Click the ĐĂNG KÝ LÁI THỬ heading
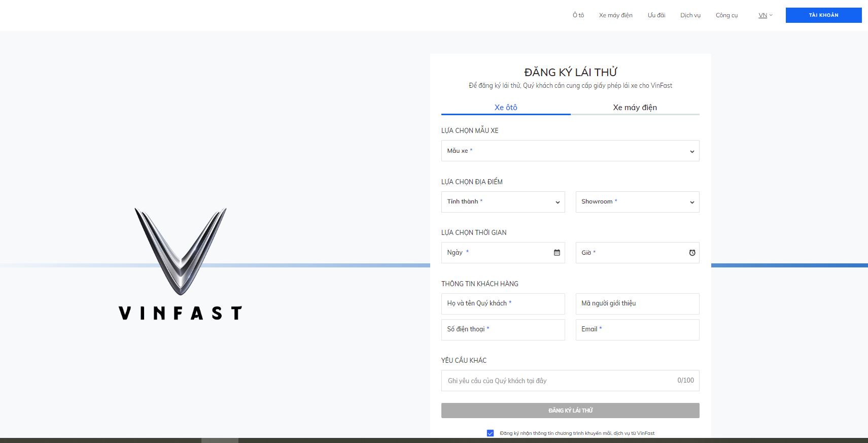This screenshot has height=443, width=868. point(570,72)
